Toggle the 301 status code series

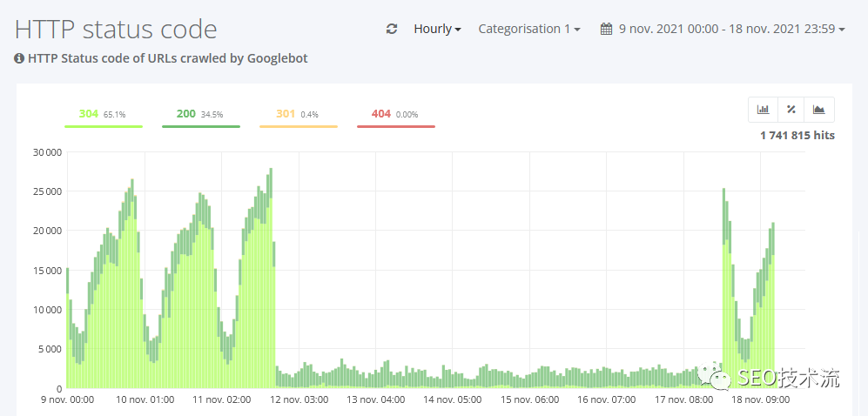[297, 114]
